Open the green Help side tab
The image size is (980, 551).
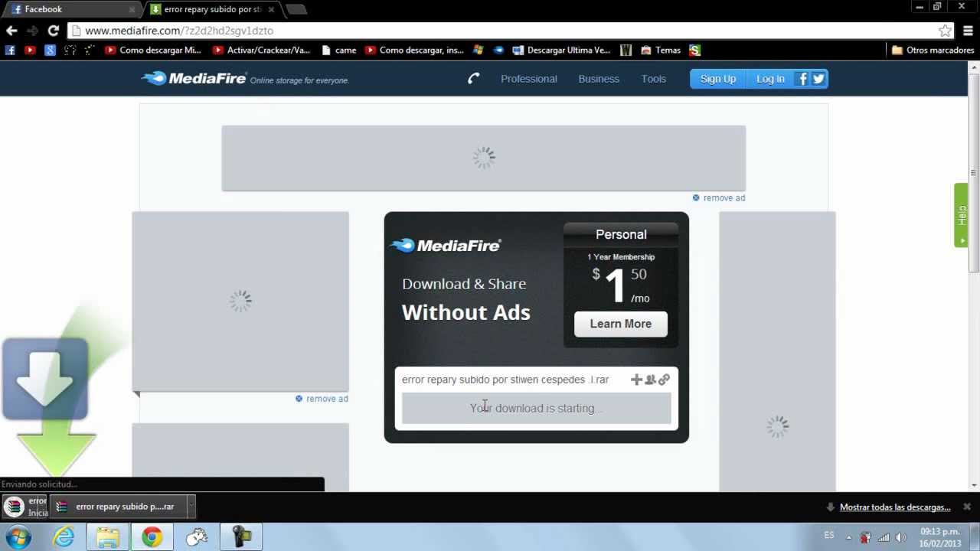pyautogui.click(x=961, y=215)
